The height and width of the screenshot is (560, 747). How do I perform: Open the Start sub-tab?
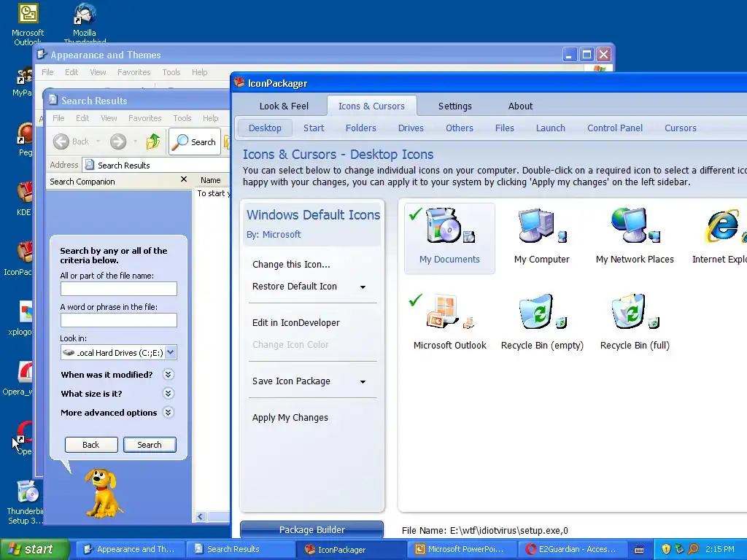tap(314, 128)
